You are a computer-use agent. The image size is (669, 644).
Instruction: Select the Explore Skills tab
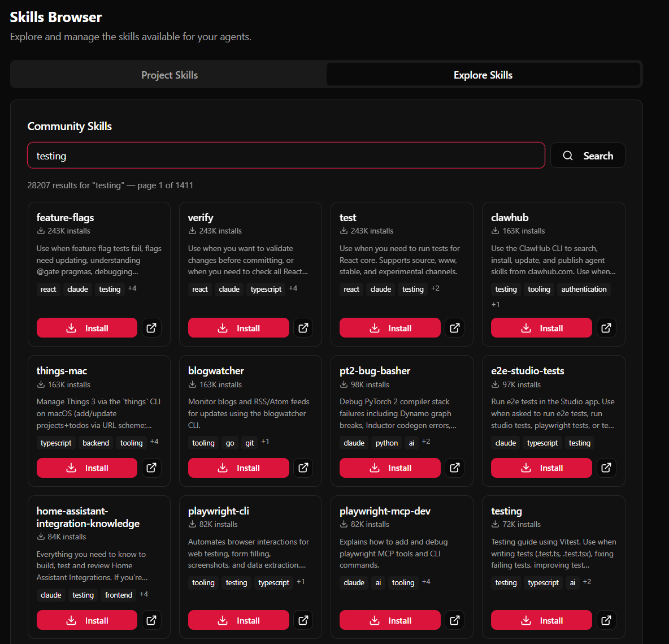coord(483,75)
